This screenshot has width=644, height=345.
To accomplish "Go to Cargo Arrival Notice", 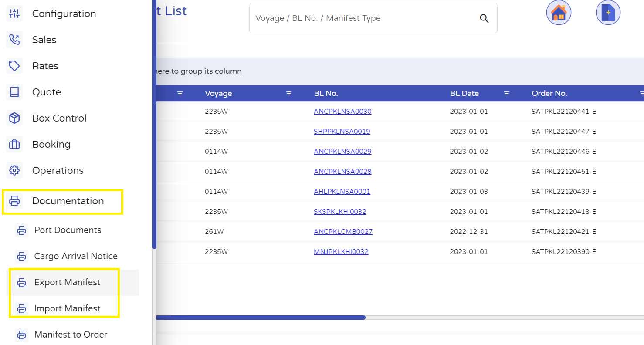I will [x=75, y=256].
